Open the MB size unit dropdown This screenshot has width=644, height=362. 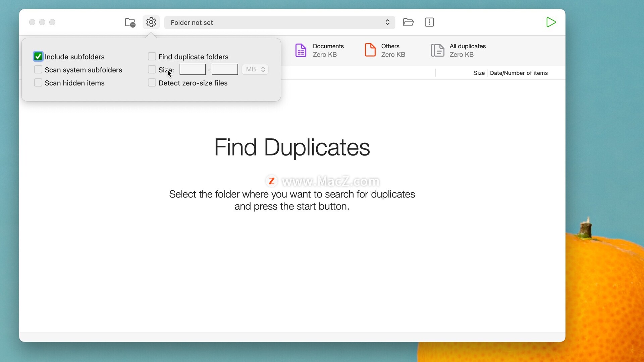tap(255, 69)
